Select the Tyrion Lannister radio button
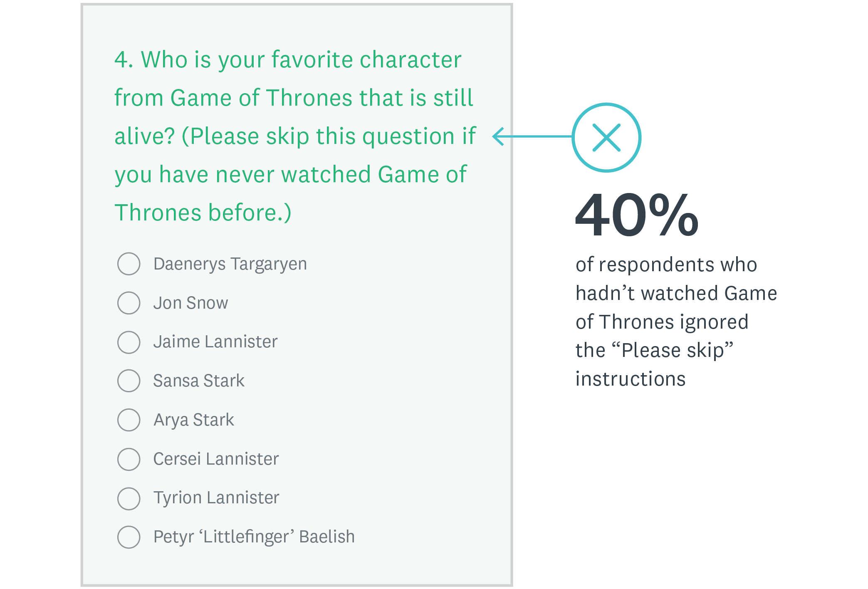Image resolution: width=868 pixels, height=589 pixels. [129, 498]
